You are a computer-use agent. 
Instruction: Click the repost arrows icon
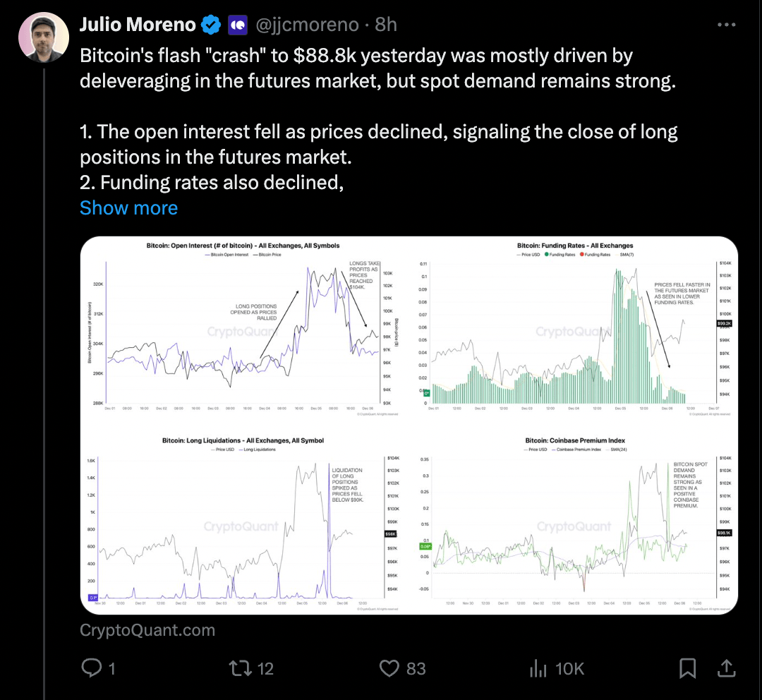238,668
